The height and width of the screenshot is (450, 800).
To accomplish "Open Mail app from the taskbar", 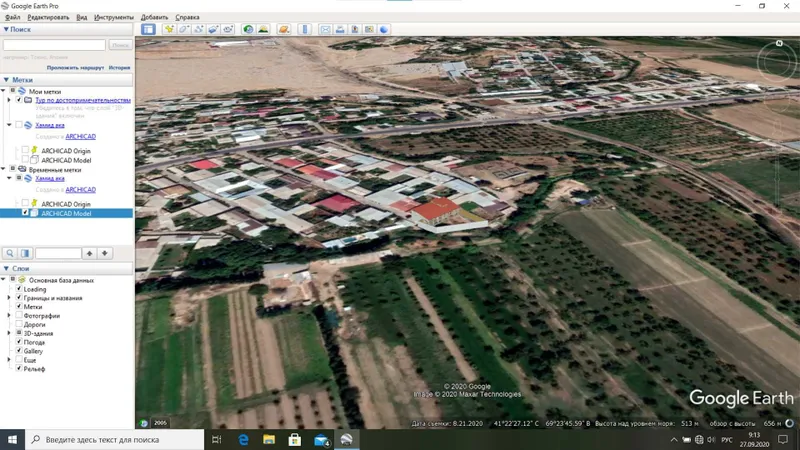I will [x=321, y=439].
